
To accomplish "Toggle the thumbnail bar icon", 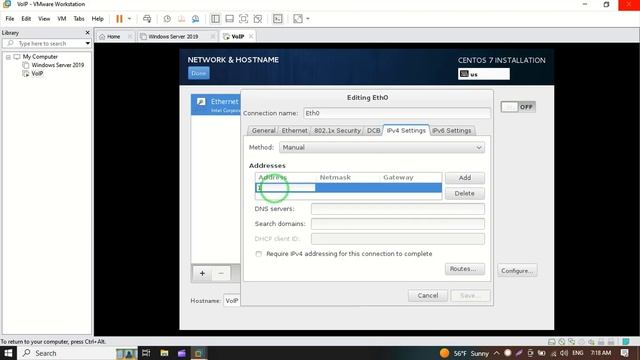I will pos(229,19).
